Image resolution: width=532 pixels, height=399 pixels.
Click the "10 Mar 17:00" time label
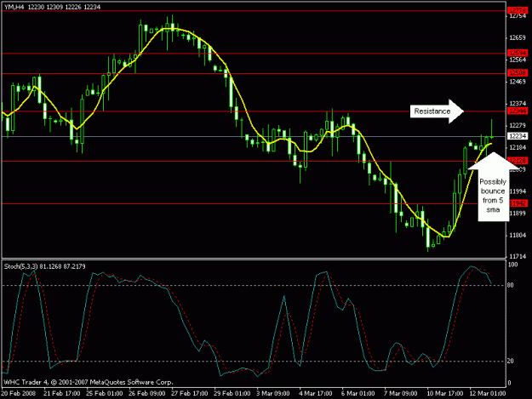click(445, 394)
